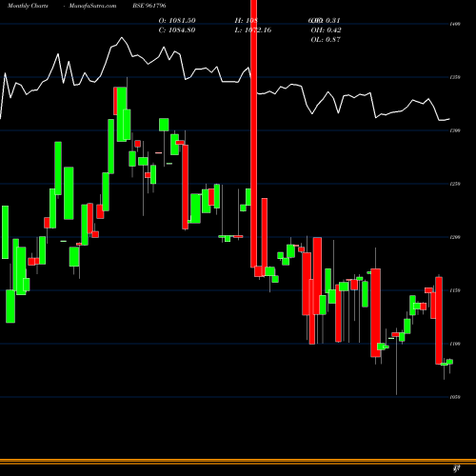
Task: Click the 1100 price axis label
Action: [455, 344]
